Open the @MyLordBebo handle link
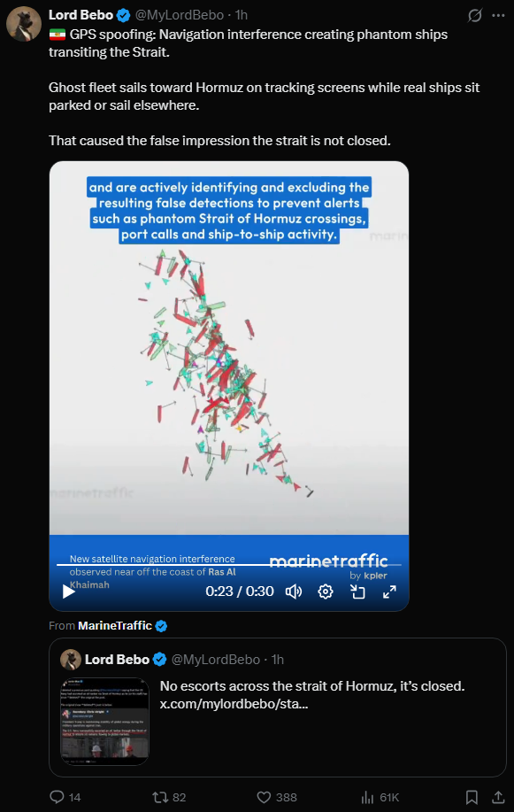The image size is (514, 812). (179, 15)
